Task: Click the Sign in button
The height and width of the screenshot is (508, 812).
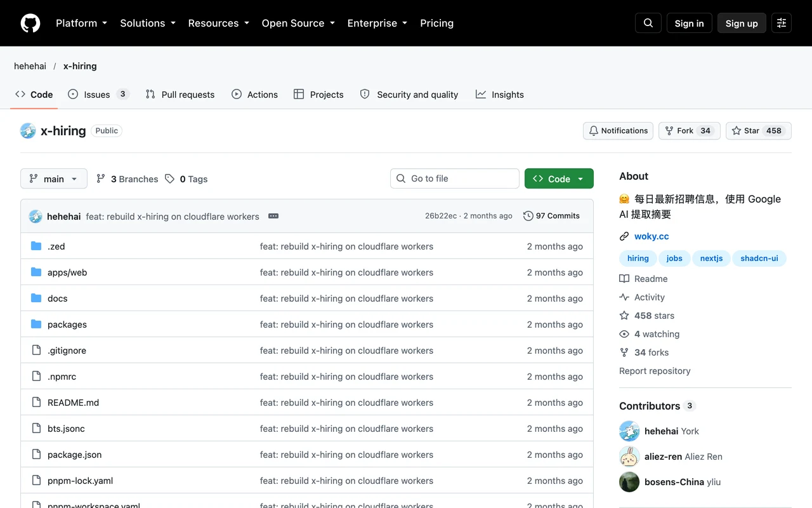Action: (690, 23)
